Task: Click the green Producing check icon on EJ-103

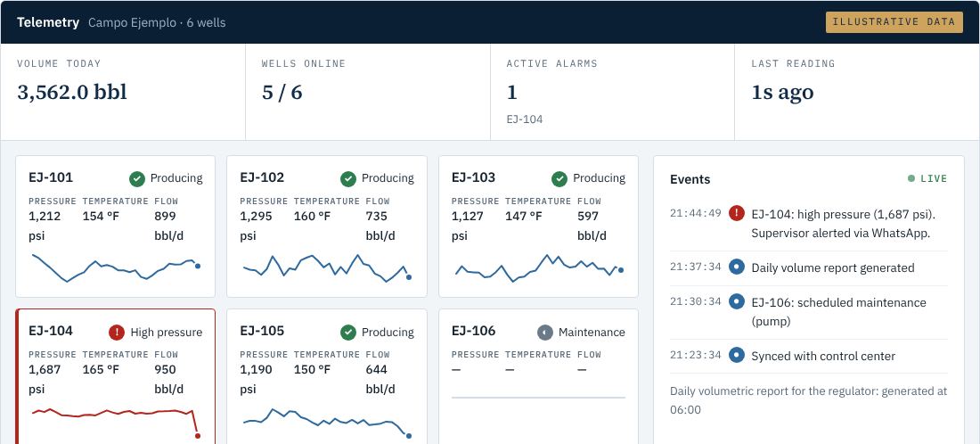Action: point(559,179)
